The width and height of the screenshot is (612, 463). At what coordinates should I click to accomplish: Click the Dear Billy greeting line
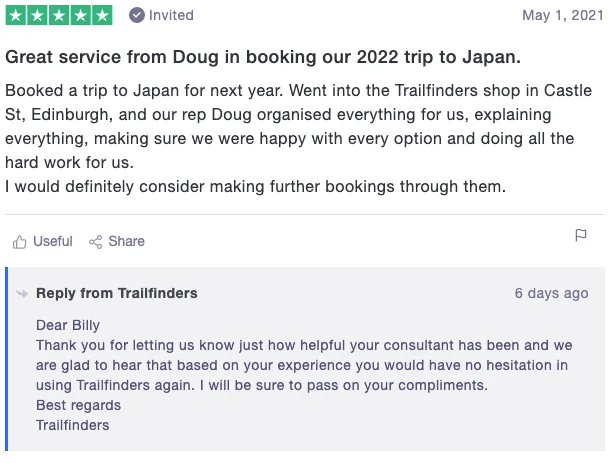click(x=68, y=325)
